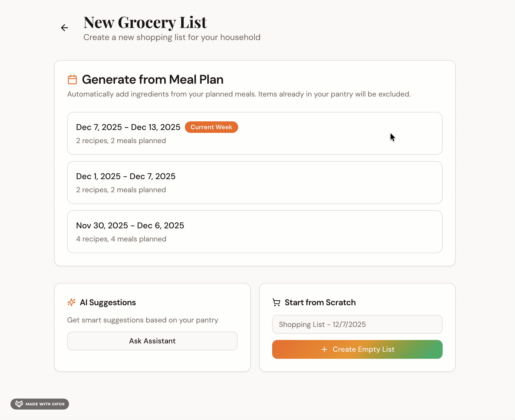The image size is (515, 420).
Task: Click "Get smart suggestions based on your pantry"
Action: [x=143, y=320]
